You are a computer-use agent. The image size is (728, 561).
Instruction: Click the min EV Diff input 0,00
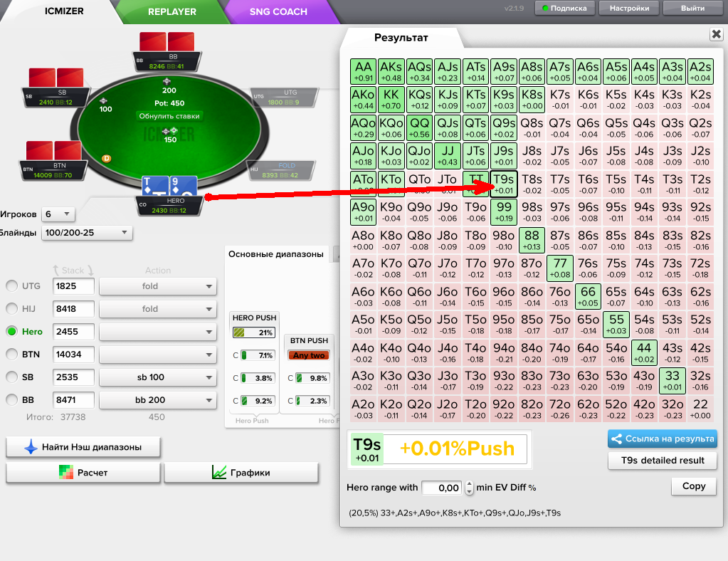click(443, 488)
